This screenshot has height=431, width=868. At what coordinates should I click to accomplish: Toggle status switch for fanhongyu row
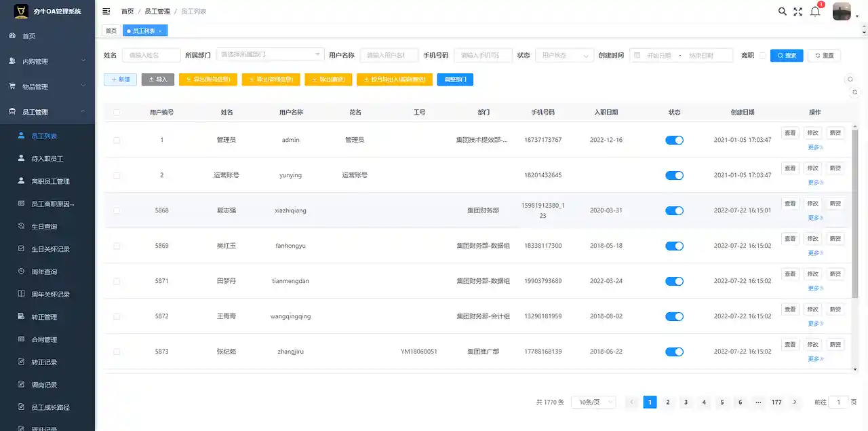point(674,246)
